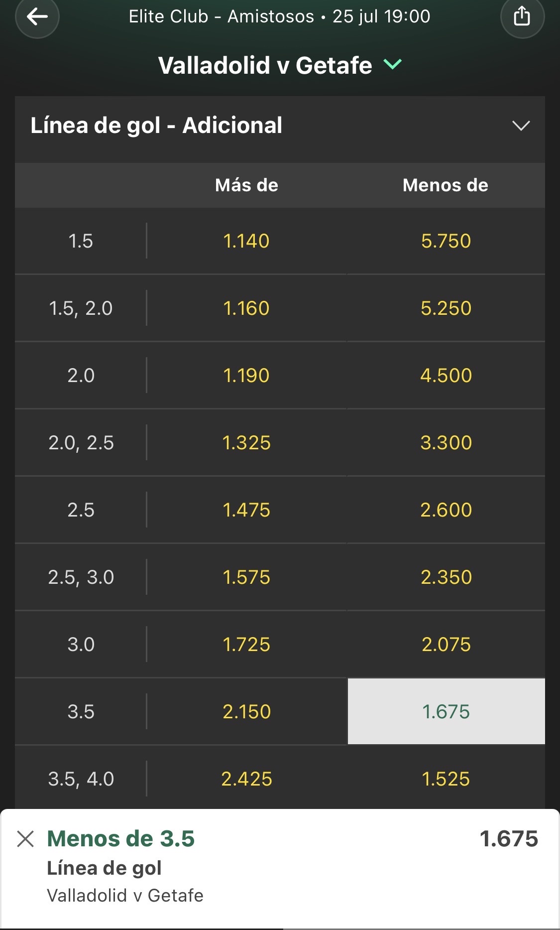The height and width of the screenshot is (930, 560).
Task: Remove Menos de 3.5 selection with X
Action: coord(25,839)
